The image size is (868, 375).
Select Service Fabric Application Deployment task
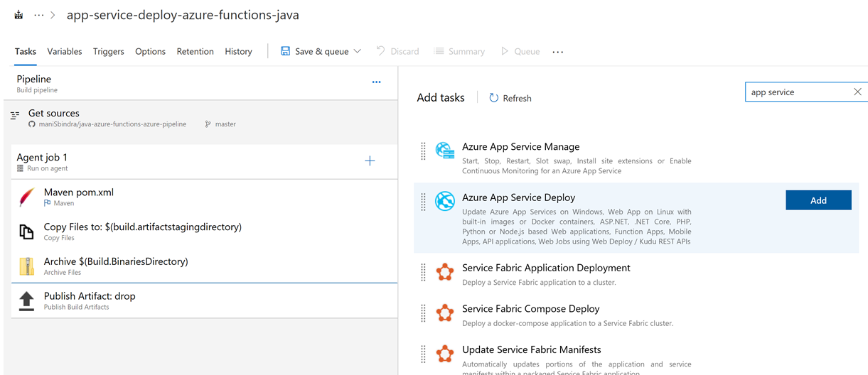click(636, 273)
